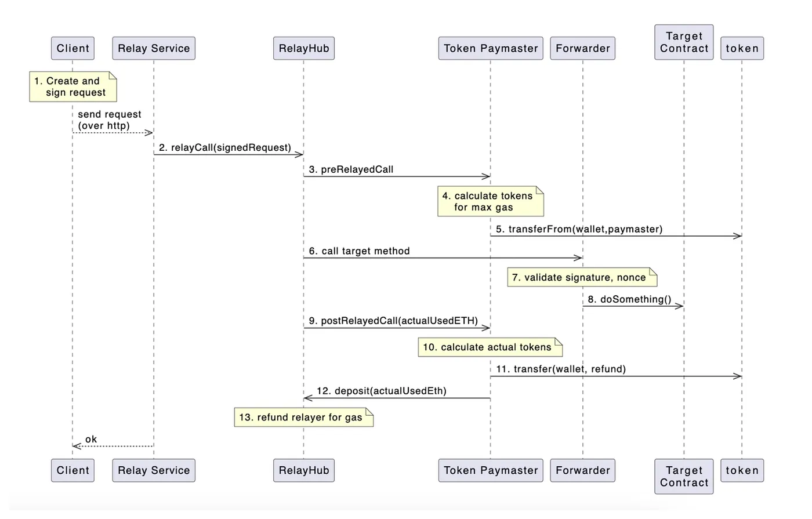Click the "1. Create and sign request" note
The width and height of the screenshot is (812, 519).
(72, 87)
